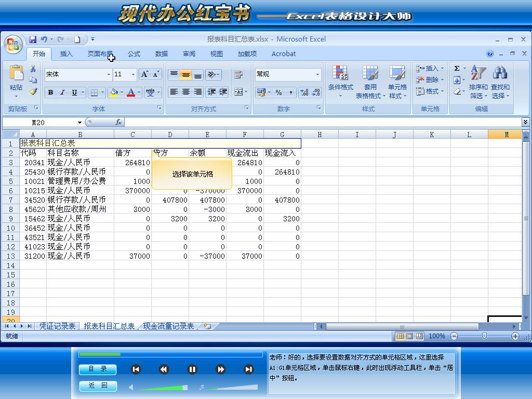Image resolution: width=532 pixels, height=399 pixels.
Task: Open the number format 常规 dropdown
Action: coord(317,74)
